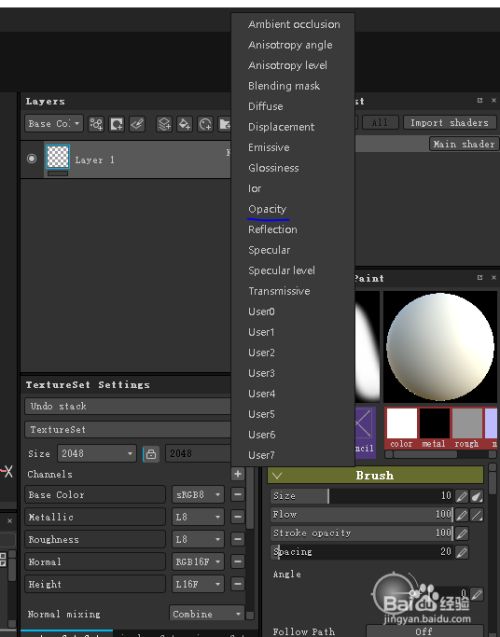Open the L16F format dropdown for Height
Image resolution: width=500 pixels, height=637 pixels.
click(x=198, y=584)
